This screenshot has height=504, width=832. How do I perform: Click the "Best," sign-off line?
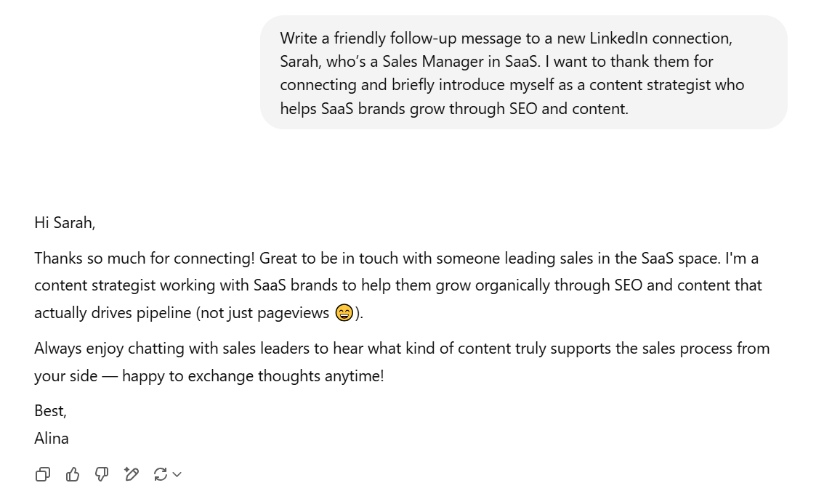click(x=50, y=410)
